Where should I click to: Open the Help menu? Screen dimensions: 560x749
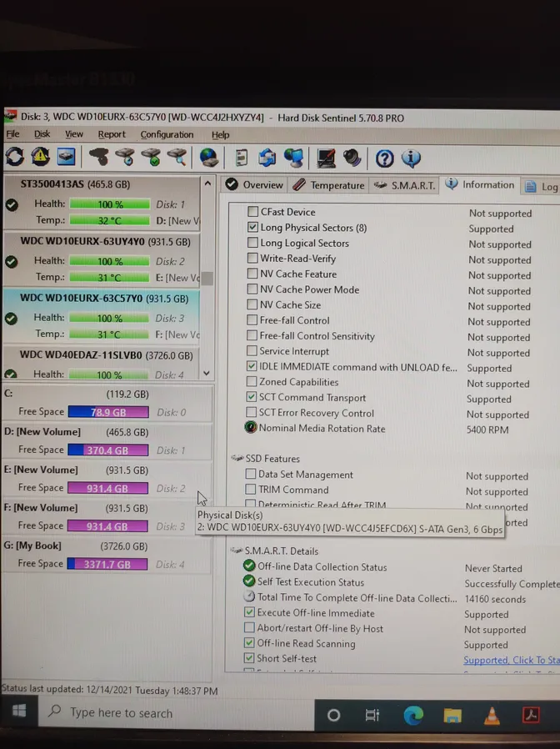pos(221,135)
